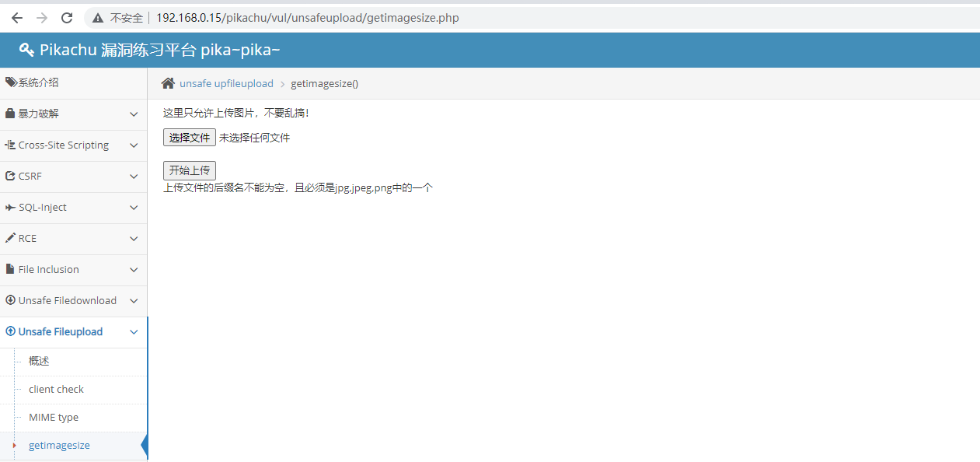This screenshot has width=980, height=462.
Task: Open the CSRF sidebar menu
Action: pos(30,177)
